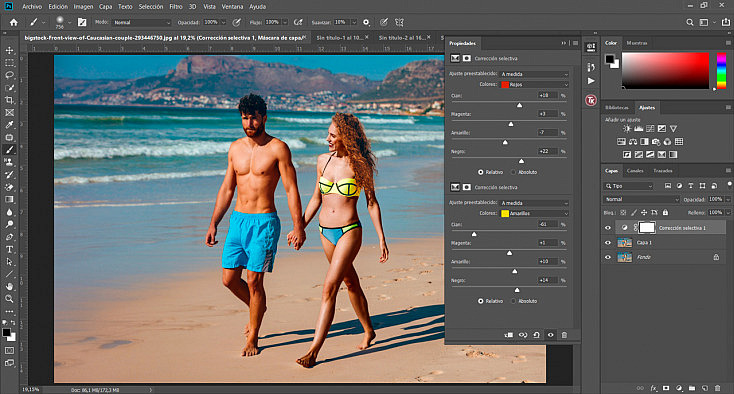Open the Filtro menu

[176, 7]
